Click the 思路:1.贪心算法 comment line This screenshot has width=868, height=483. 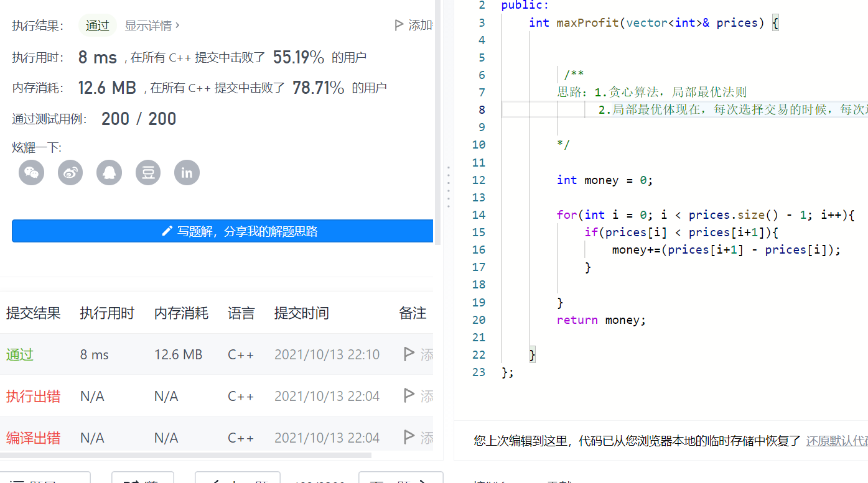pyautogui.click(x=652, y=93)
